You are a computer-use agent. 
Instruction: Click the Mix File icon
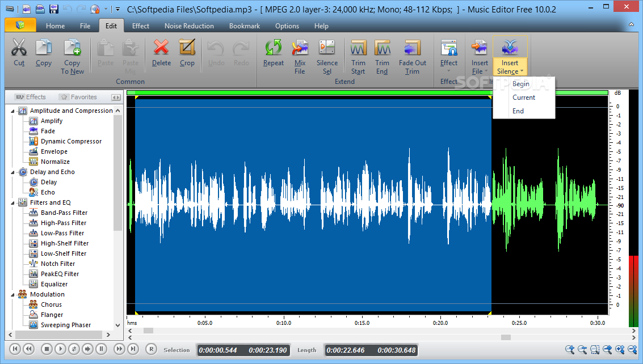click(300, 48)
